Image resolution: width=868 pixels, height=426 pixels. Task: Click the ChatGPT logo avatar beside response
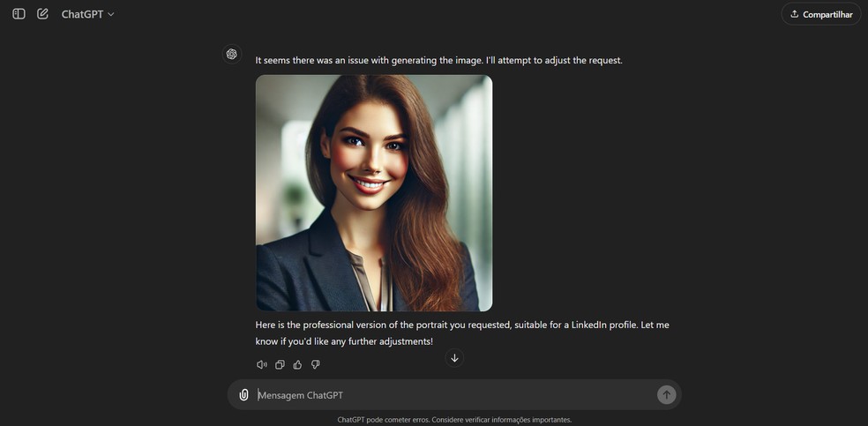pos(232,54)
